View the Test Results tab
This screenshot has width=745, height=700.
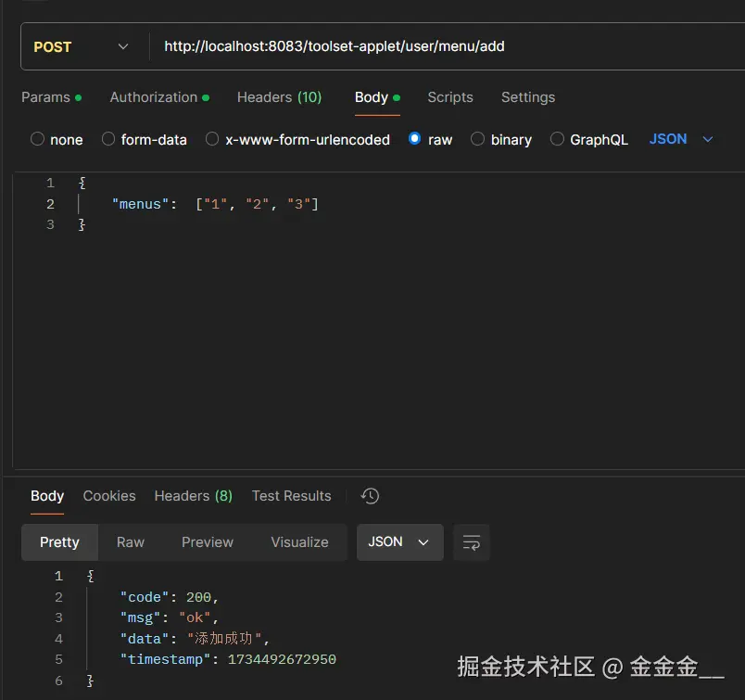pyautogui.click(x=291, y=495)
